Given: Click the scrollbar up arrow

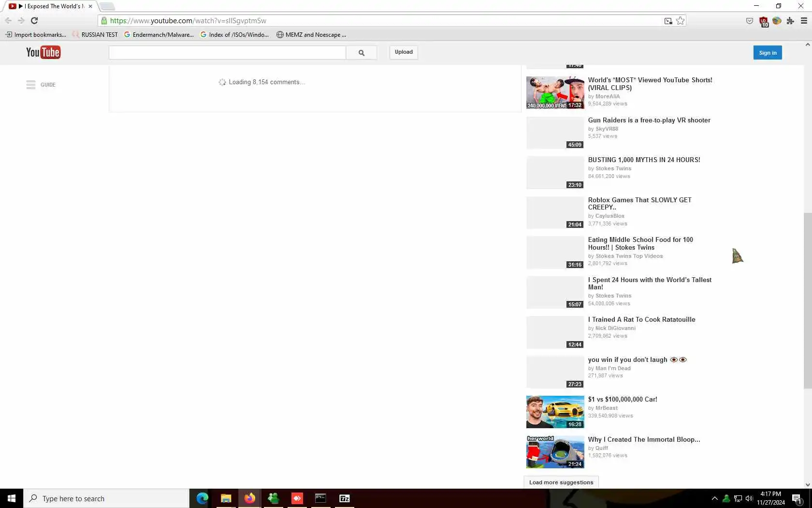Looking at the screenshot, I should click(808, 45).
